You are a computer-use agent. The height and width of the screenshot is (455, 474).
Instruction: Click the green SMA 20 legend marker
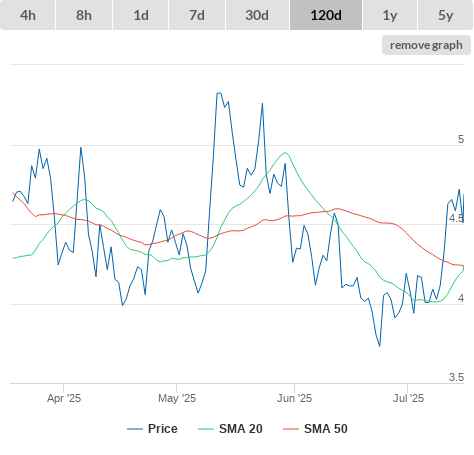click(x=206, y=429)
